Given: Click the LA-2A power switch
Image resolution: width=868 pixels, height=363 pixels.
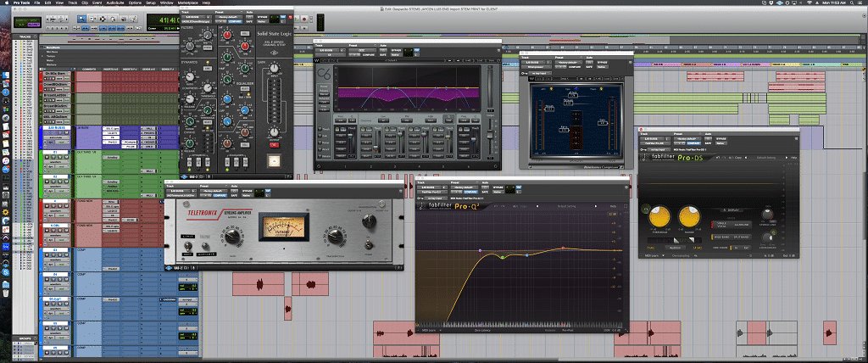Looking at the screenshot, I should [369, 245].
